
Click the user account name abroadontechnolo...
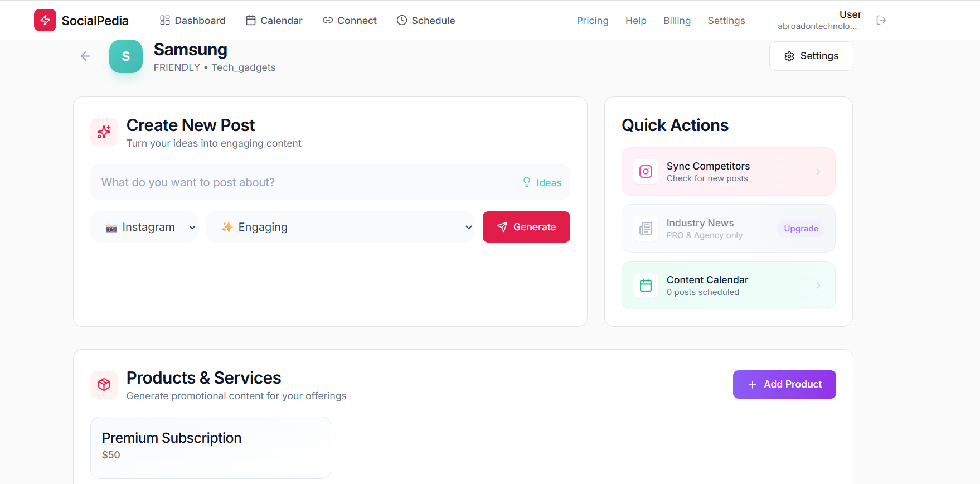tap(817, 26)
